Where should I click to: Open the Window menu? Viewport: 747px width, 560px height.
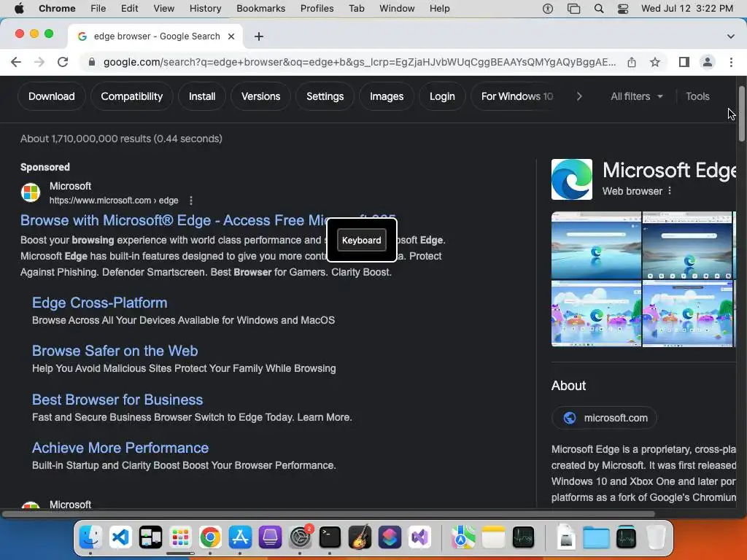tap(397, 9)
